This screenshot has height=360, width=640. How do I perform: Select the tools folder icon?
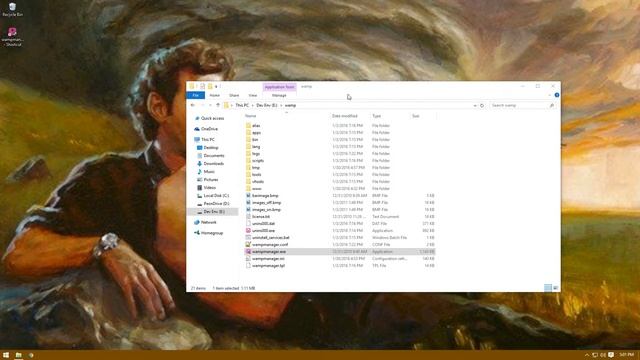(x=249, y=175)
